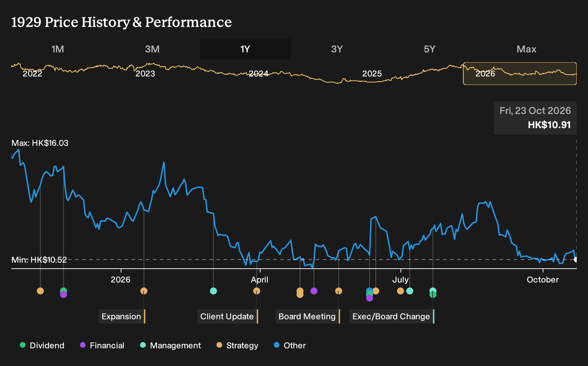Click the "October" axis label
The height and width of the screenshot is (366, 588).
coord(543,280)
